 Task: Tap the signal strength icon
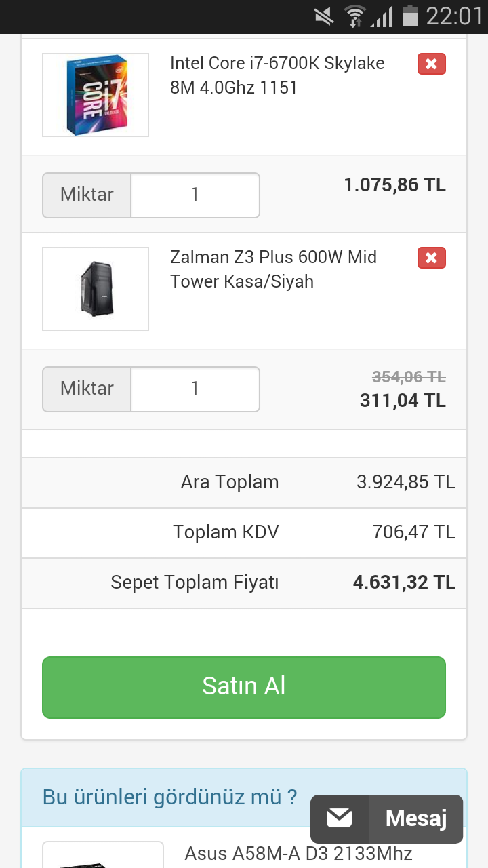(382, 16)
